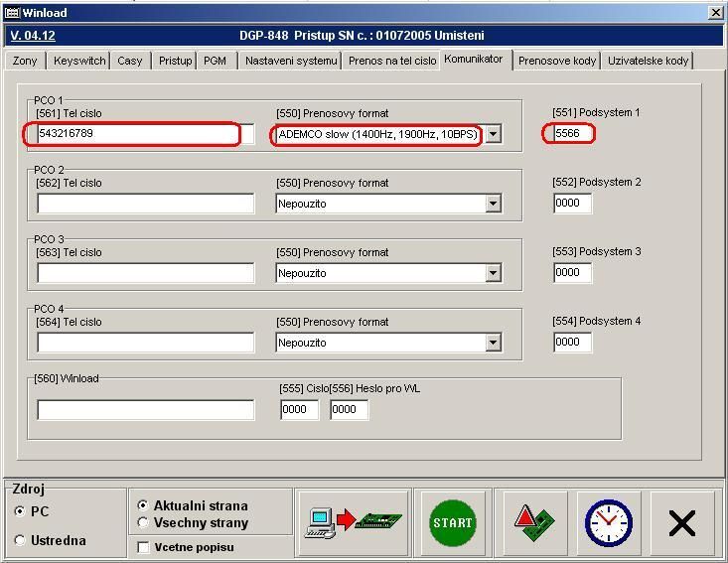Open PCO 2 Prenosovy format dropdown

pyautogui.click(x=493, y=204)
